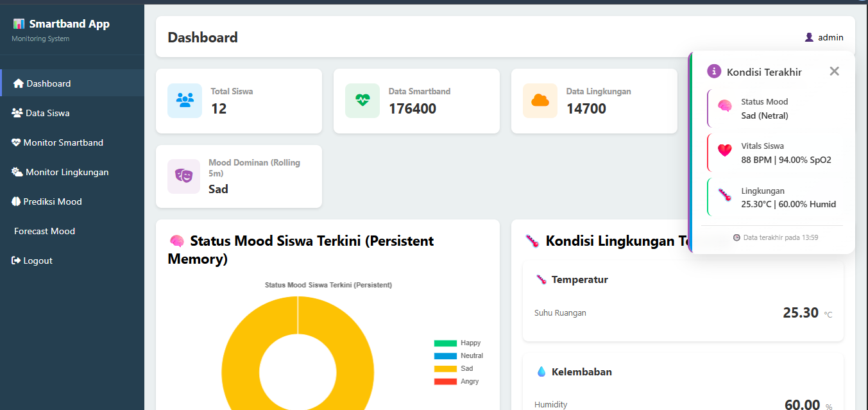Click the Total Siswa value 12
Image resolution: width=868 pixels, height=410 pixels.
pos(219,109)
